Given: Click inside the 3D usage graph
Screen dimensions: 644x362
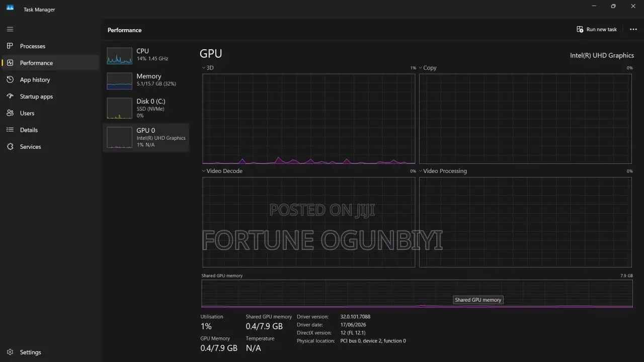Looking at the screenshot, I should [309, 119].
